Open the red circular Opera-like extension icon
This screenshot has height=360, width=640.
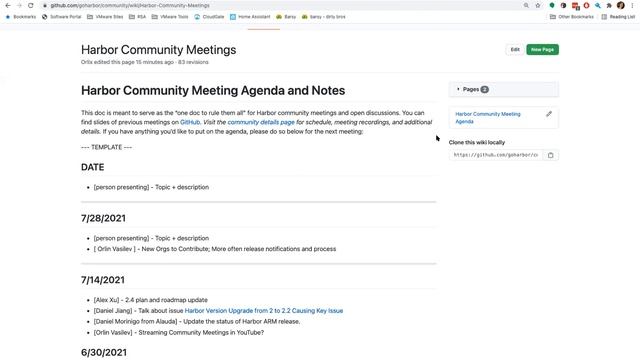[x=587, y=5]
